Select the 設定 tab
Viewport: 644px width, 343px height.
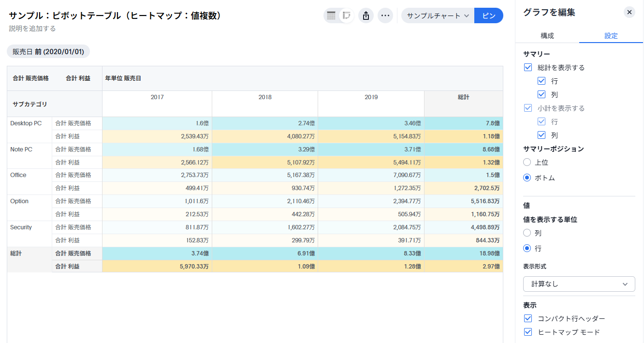tap(611, 36)
